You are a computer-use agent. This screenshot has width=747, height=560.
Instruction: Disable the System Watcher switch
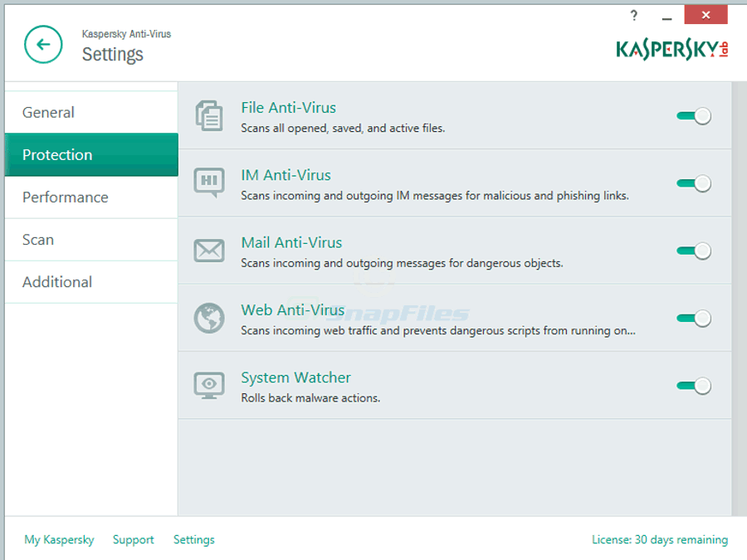pos(694,386)
